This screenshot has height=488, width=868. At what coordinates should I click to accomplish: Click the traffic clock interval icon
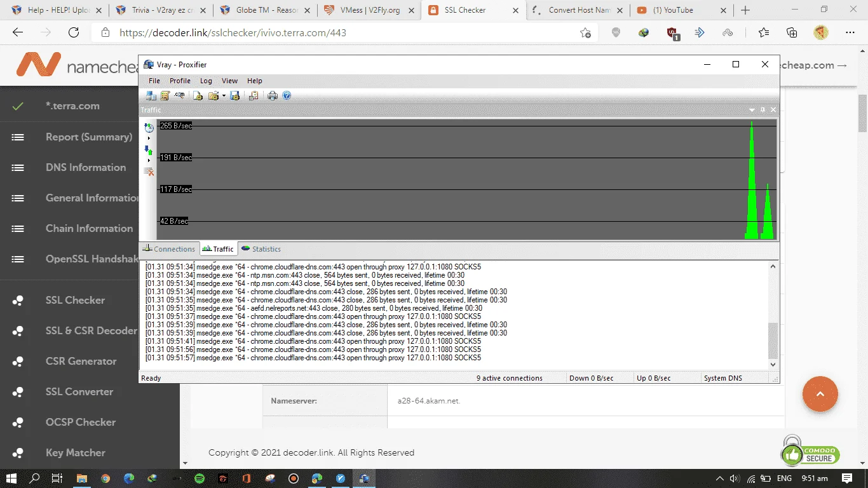[x=149, y=128]
